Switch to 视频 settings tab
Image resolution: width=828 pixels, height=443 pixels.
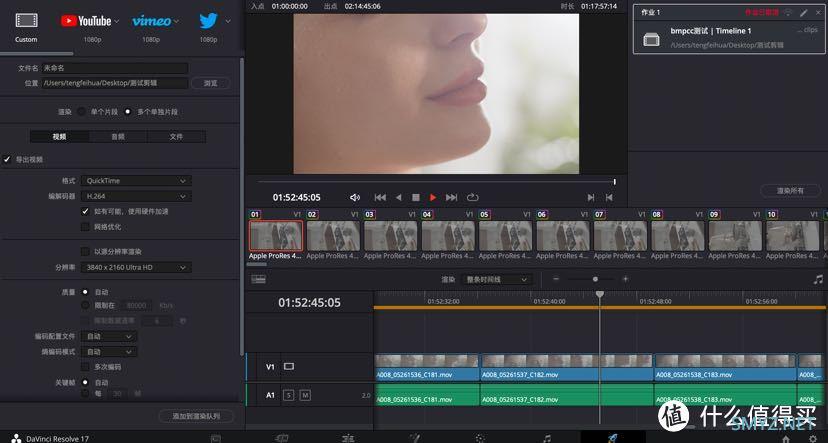coord(60,137)
